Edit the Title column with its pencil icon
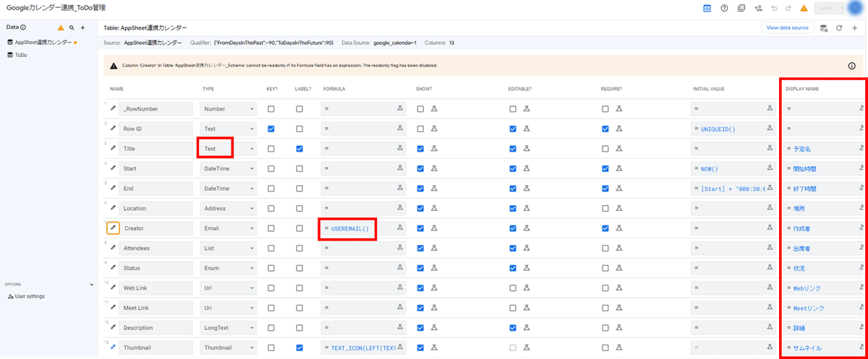The image size is (868, 359). click(x=113, y=148)
